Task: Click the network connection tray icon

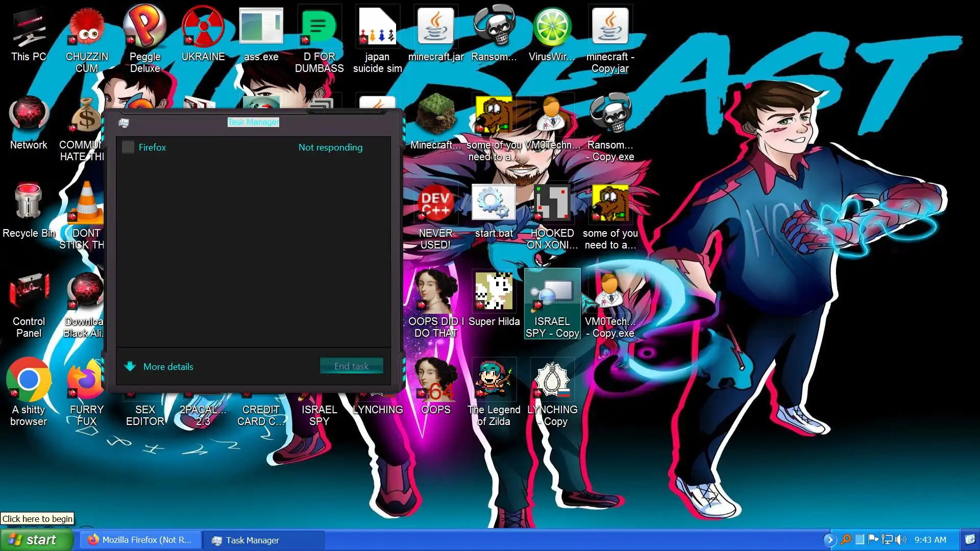Action: coord(887,540)
